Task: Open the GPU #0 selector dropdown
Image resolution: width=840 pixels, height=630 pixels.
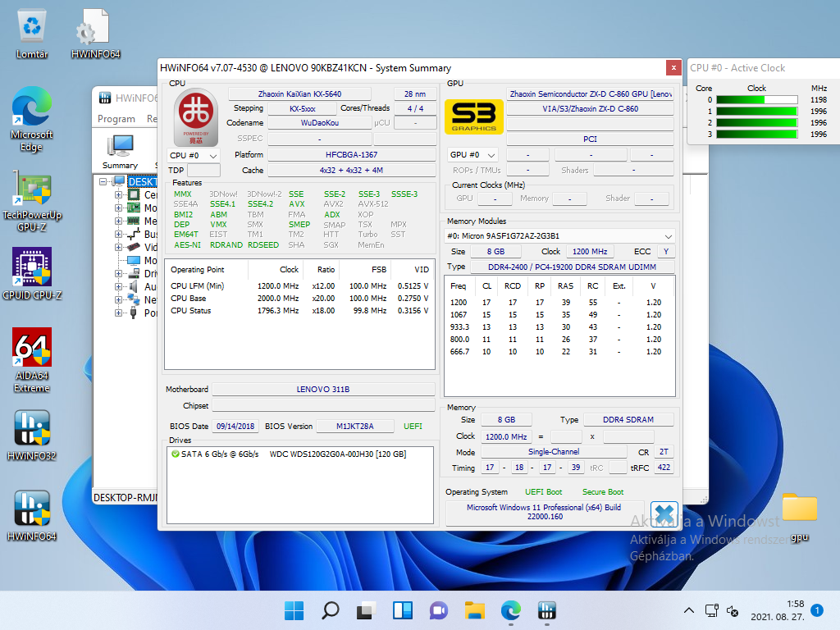Action: 473,155
